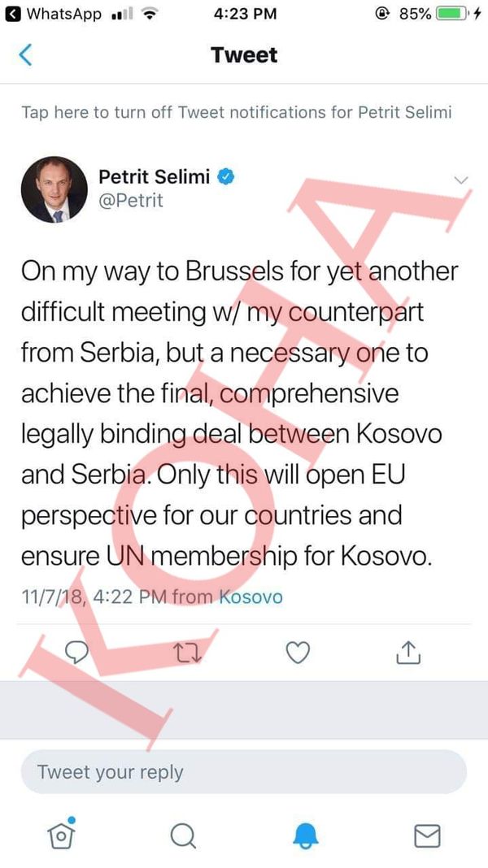
Task: Open the Petrit Selimi display name
Action: point(154,176)
